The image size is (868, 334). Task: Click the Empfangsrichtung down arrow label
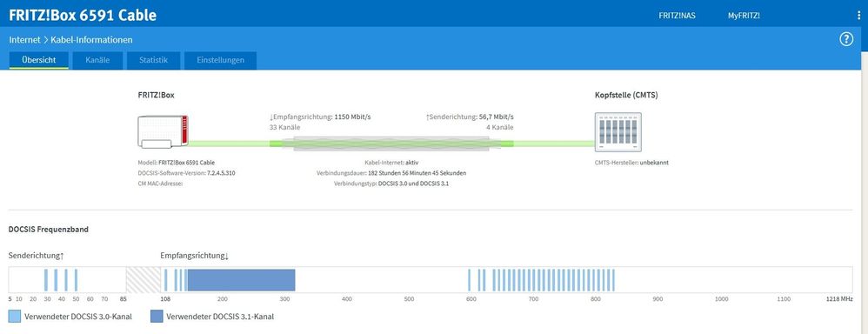tap(194, 256)
